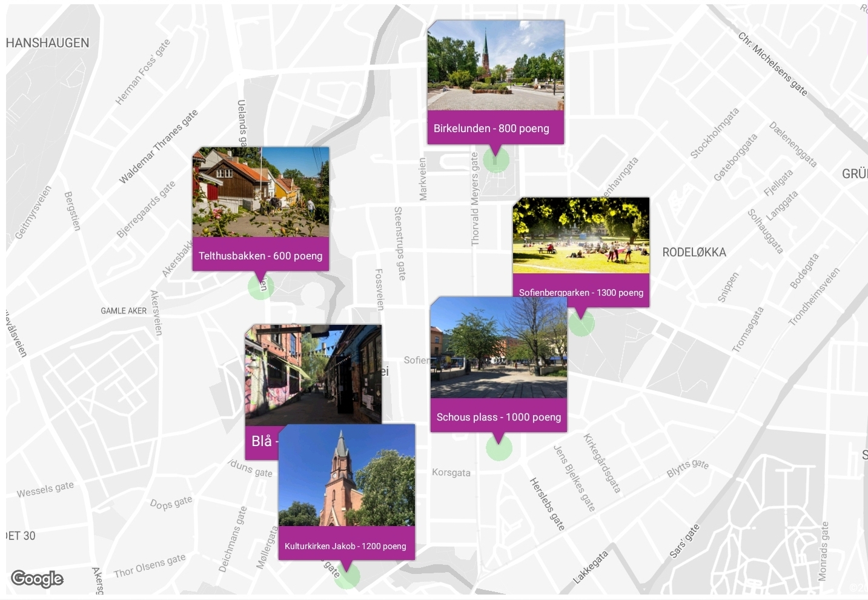
Task: Click the green marker below Schous plass
Action: click(x=499, y=448)
